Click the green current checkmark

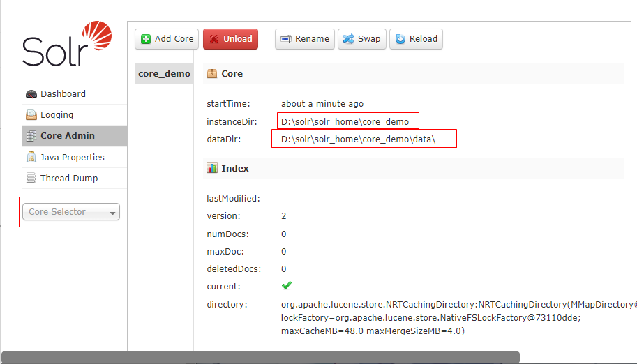click(287, 286)
